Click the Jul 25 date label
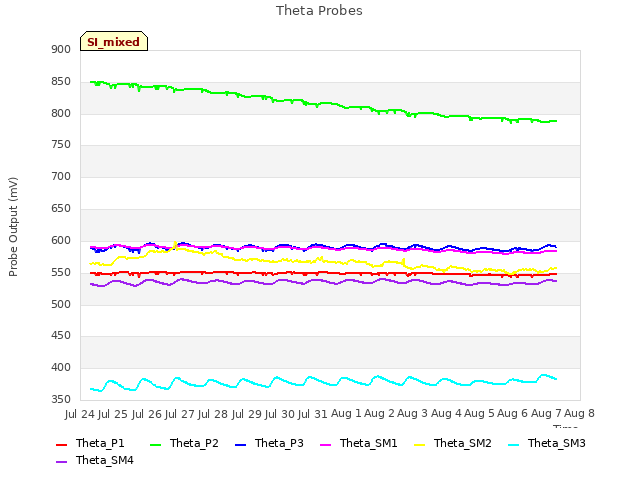The height and width of the screenshot is (480, 640). 113,414
